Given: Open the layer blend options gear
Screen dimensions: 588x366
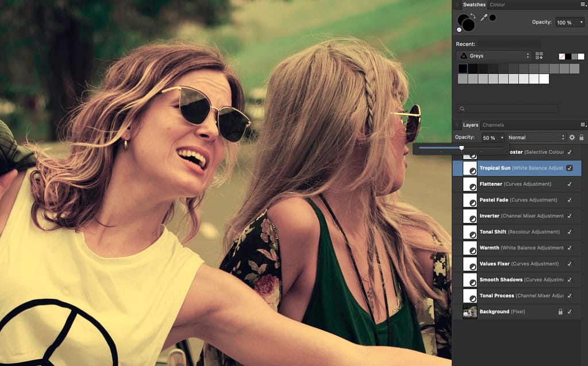Looking at the screenshot, I should [x=572, y=137].
